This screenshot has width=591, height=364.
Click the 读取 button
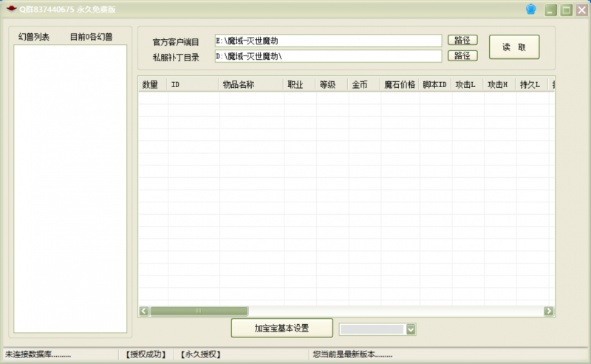(514, 47)
